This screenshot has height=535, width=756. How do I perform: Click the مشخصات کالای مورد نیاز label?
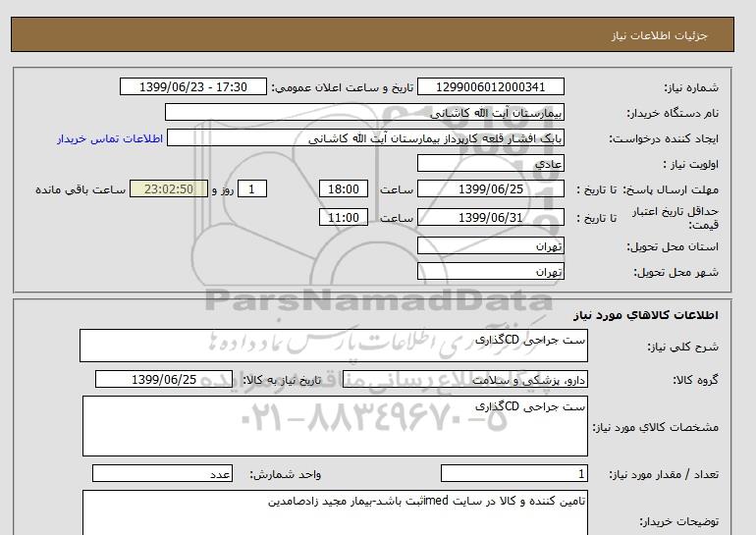(x=655, y=427)
